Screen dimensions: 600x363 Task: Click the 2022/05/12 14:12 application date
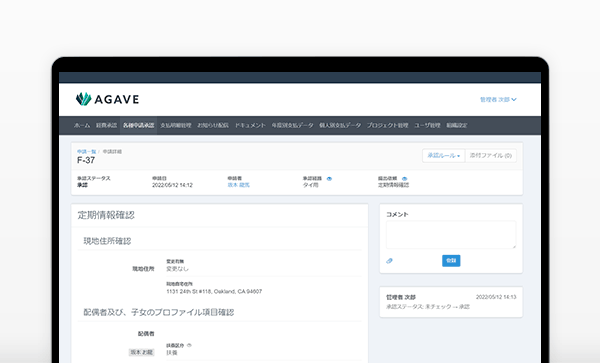pos(172,185)
